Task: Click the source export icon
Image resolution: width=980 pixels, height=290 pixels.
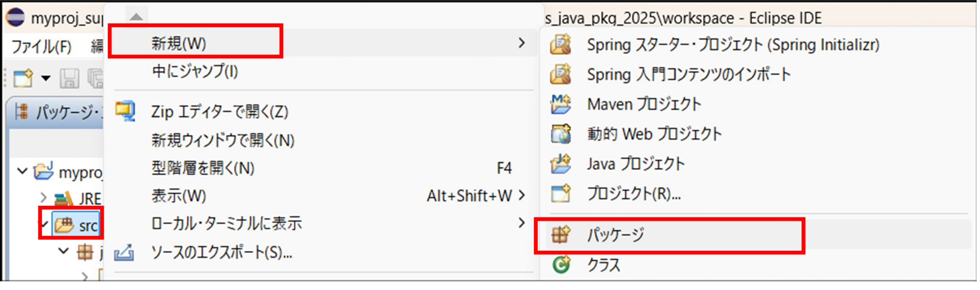Action: [124, 252]
